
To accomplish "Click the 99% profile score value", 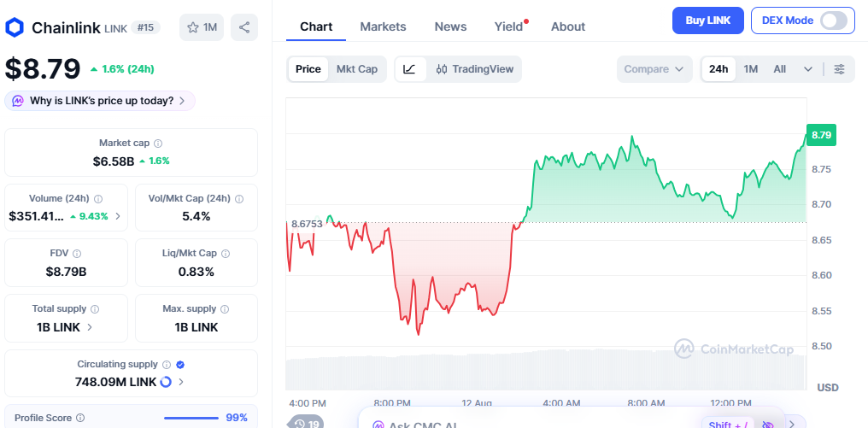I will [x=237, y=418].
